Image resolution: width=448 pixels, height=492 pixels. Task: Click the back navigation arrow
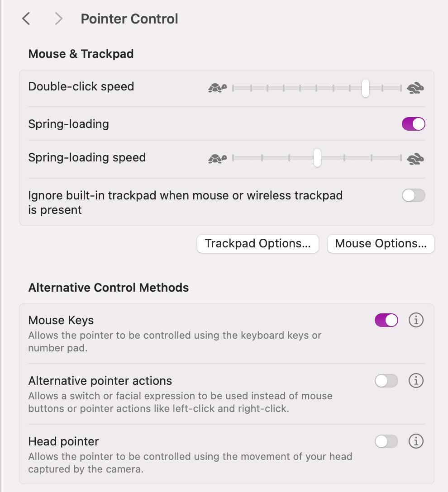(26, 19)
